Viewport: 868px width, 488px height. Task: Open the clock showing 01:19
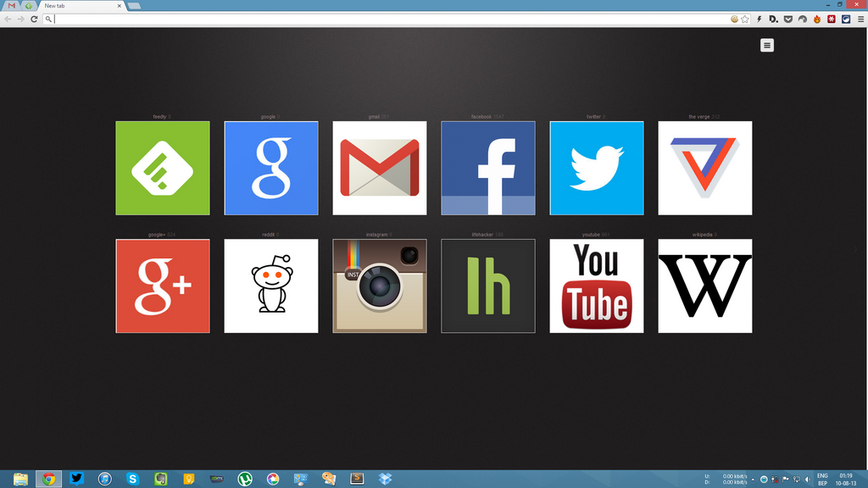coord(846,480)
